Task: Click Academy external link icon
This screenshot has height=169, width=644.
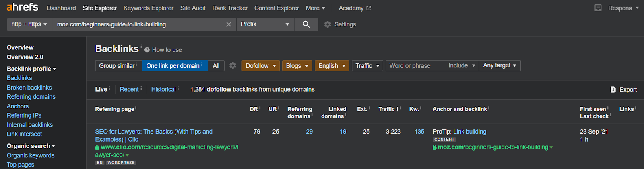Action: 369,8
